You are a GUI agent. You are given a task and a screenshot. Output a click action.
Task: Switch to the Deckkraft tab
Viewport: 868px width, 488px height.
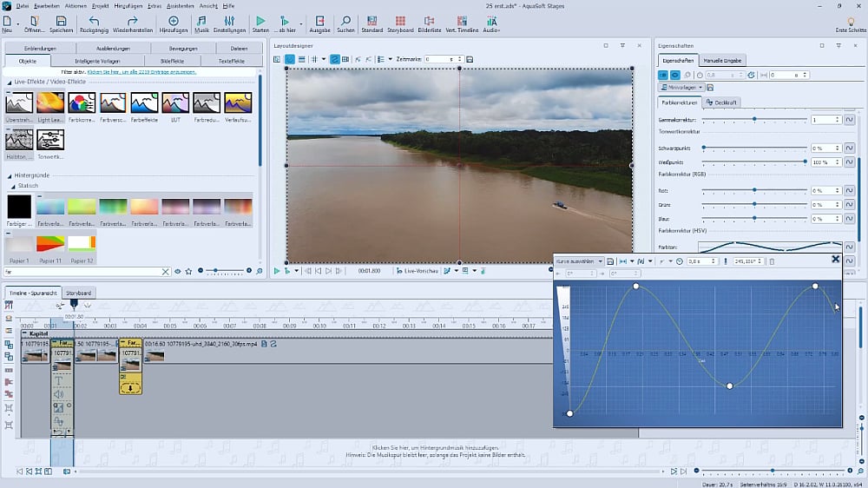[722, 102]
